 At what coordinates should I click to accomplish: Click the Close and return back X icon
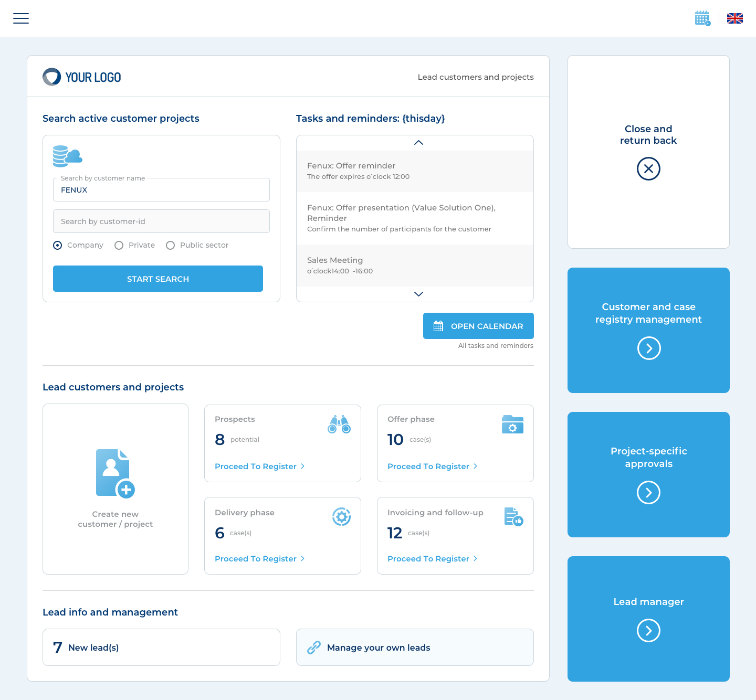(x=648, y=169)
